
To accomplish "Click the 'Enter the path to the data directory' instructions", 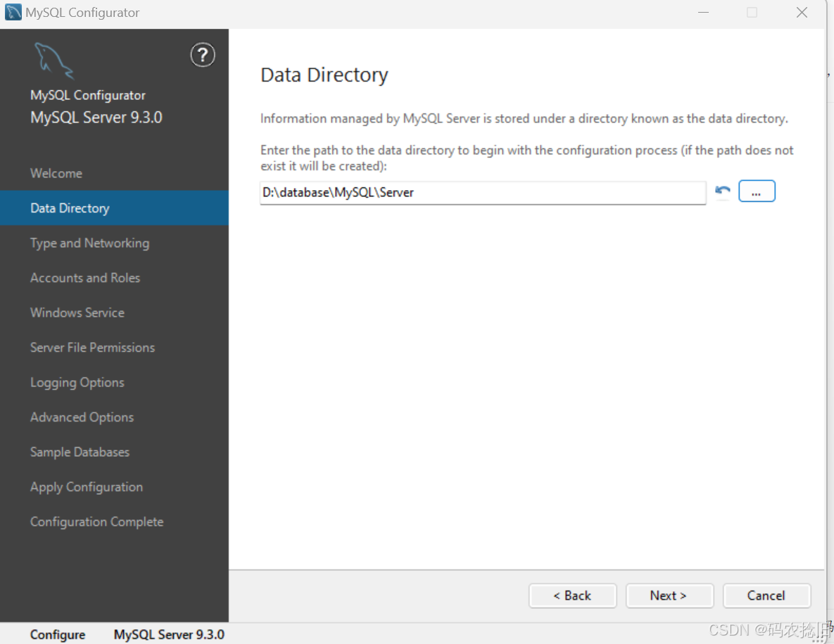I will pos(526,158).
